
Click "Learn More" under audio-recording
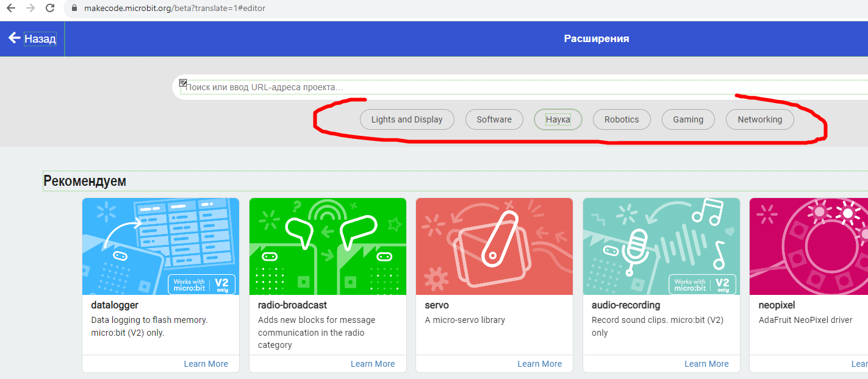(x=706, y=364)
